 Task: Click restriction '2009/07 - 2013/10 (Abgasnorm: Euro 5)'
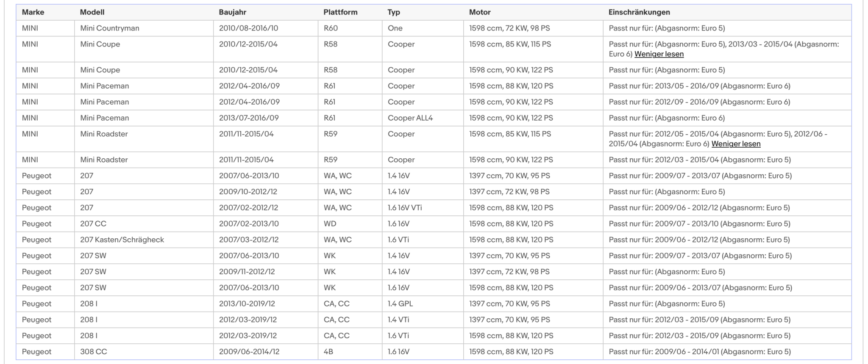coord(723,224)
